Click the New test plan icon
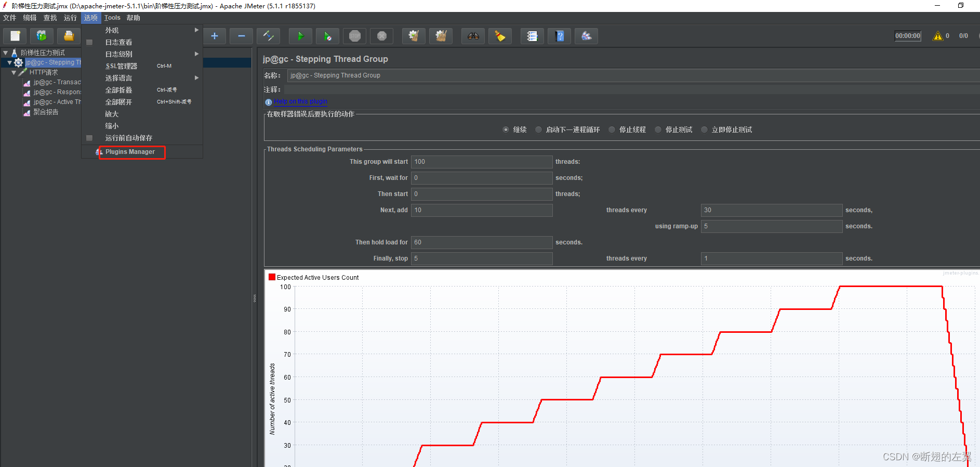 coord(15,36)
